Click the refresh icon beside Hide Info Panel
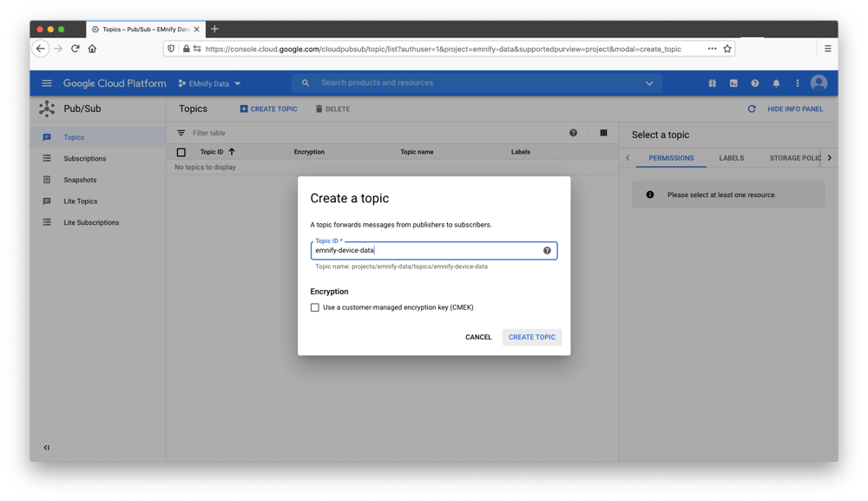868x501 pixels. pyautogui.click(x=752, y=109)
